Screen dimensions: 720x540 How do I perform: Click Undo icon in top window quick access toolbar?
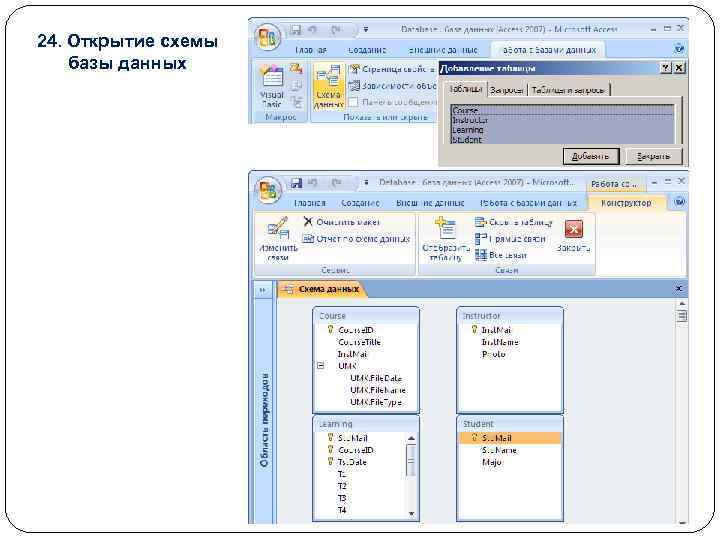tap(314, 30)
